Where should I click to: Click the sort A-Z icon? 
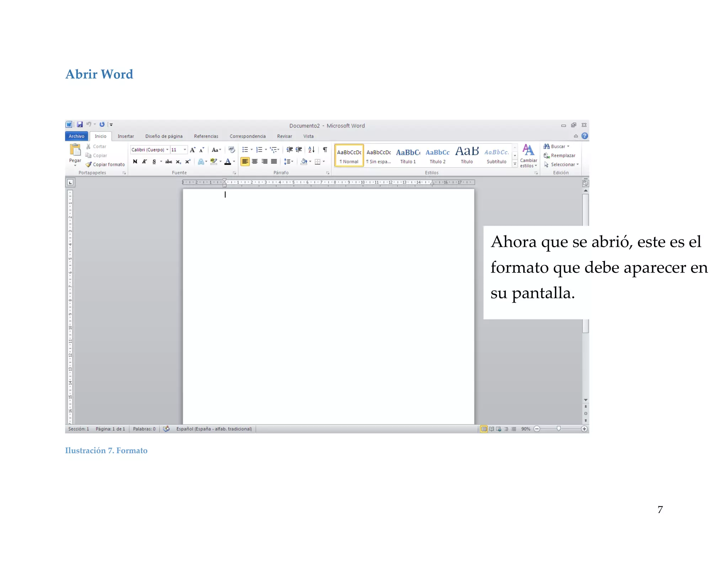pyautogui.click(x=311, y=150)
